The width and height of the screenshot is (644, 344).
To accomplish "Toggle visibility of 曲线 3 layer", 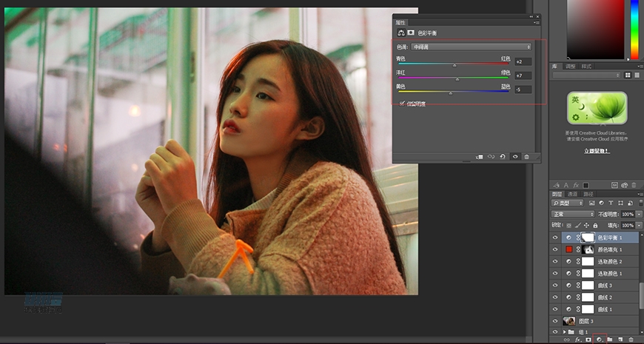I will [x=555, y=286].
